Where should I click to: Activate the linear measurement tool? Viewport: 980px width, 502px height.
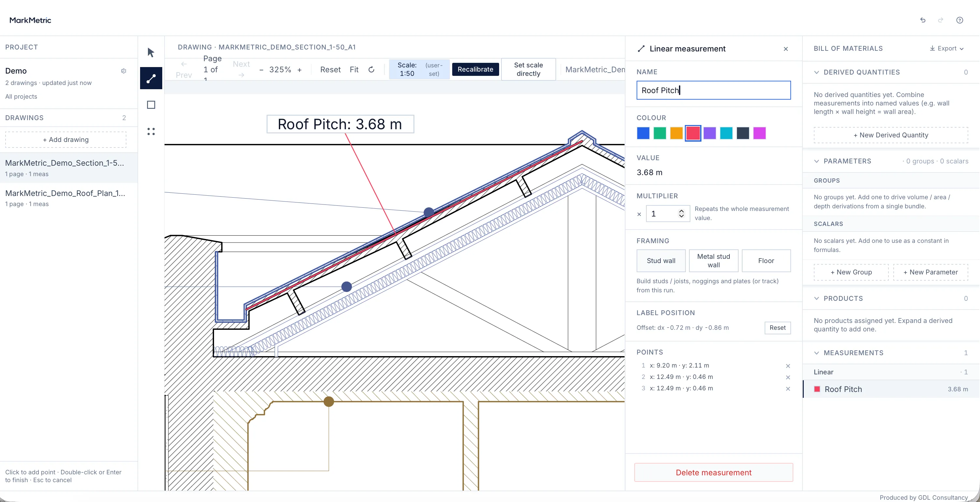[151, 78]
